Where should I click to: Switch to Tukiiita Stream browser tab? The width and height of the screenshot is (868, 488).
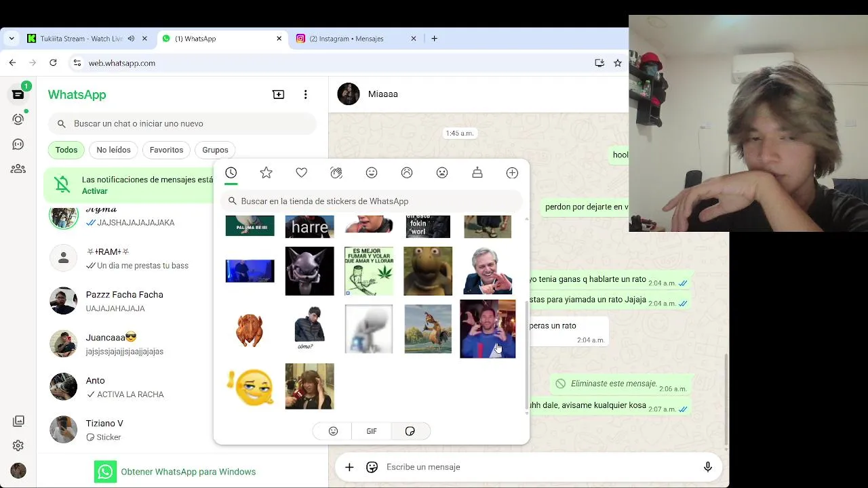(x=87, y=39)
